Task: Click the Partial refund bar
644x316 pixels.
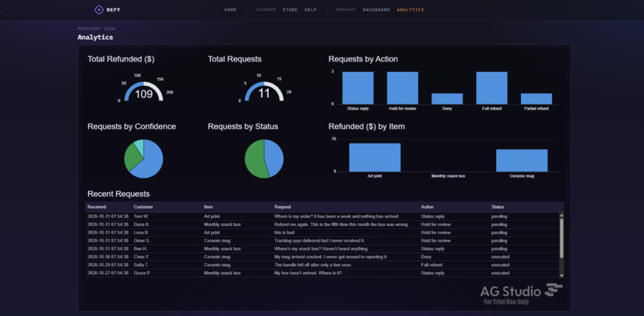Action: [536, 99]
